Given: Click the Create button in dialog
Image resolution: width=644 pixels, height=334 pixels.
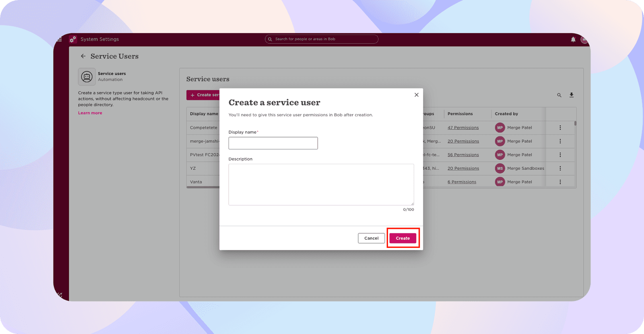Looking at the screenshot, I should click(402, 238).
